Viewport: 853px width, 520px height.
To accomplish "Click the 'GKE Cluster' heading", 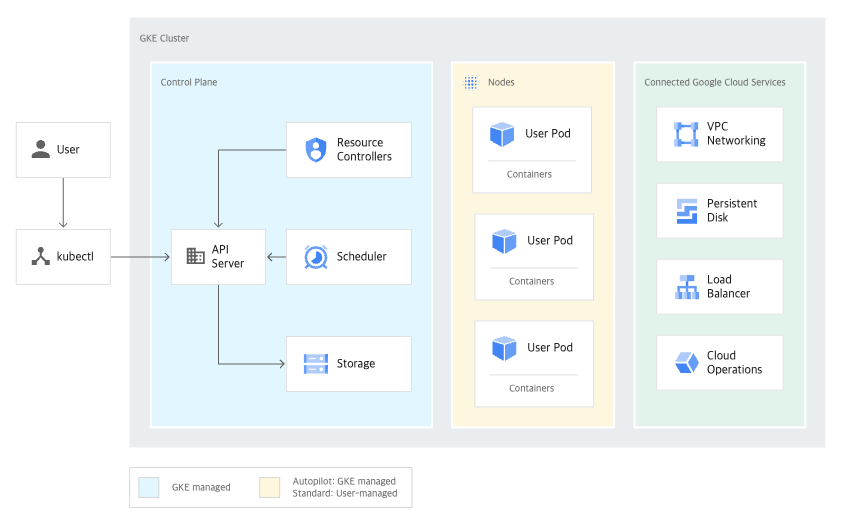I will (164, 38).
